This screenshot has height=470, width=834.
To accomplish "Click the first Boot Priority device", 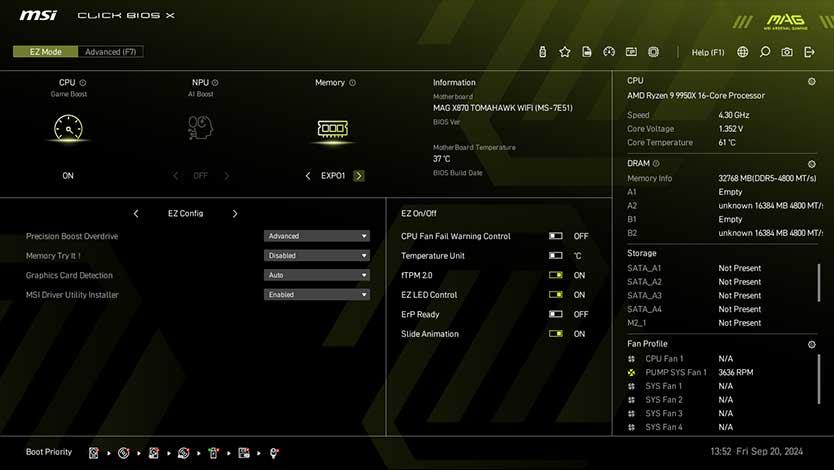I will (x=94, y=453).
